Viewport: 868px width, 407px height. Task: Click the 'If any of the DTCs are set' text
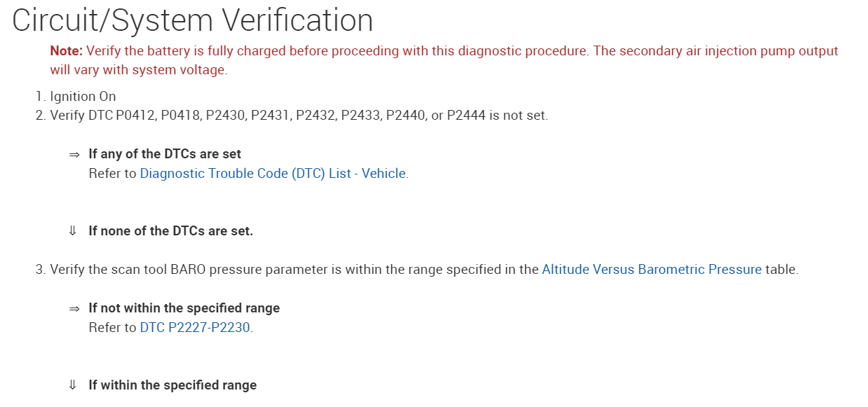point(165,155)
